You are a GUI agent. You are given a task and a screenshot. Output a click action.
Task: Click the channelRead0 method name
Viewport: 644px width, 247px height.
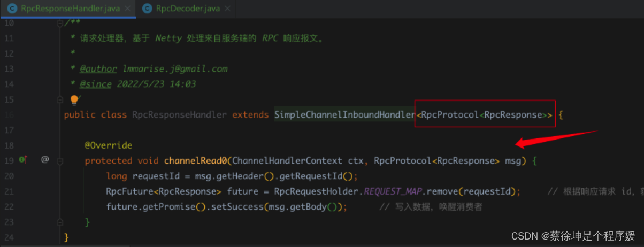coord(196,160)
